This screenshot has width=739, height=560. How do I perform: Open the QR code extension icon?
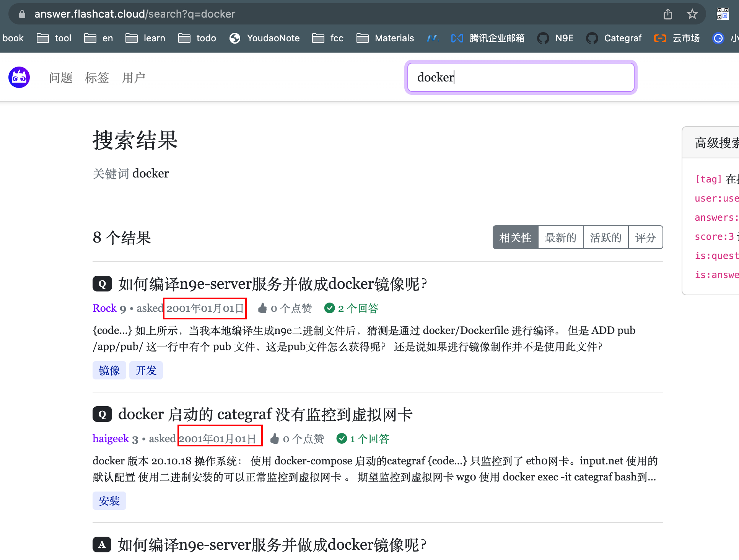point(723,14)
